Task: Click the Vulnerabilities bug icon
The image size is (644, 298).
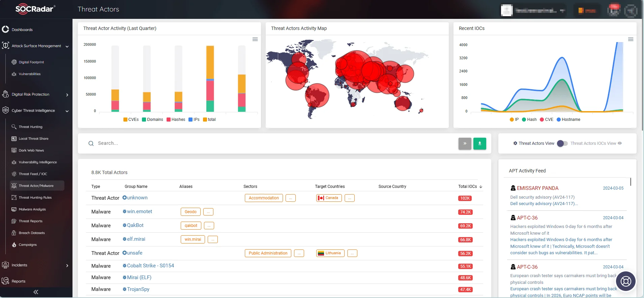Action: click(14, 74)
